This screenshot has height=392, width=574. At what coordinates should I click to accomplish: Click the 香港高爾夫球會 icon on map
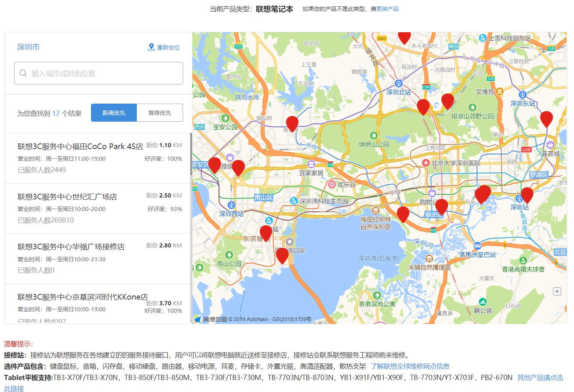(x=523, y=260)
